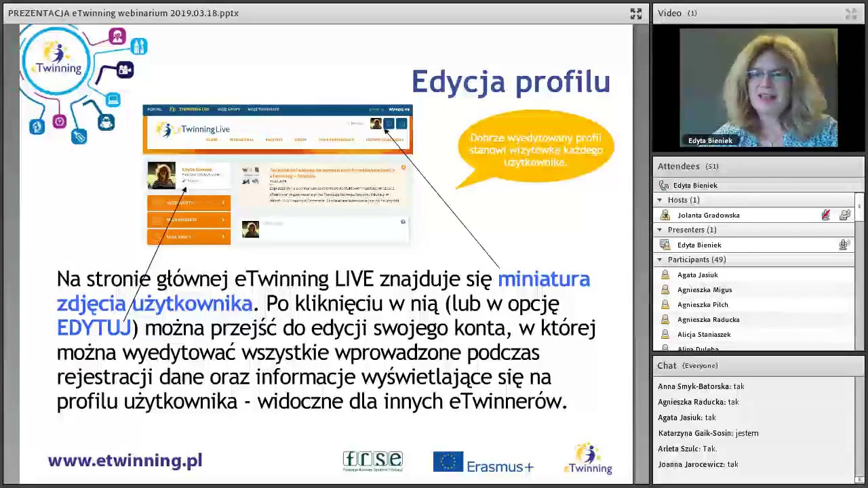Select attendee Jolanta Gradowska
The height and width of the screenshot is (488, 868).
coord(709,215)
